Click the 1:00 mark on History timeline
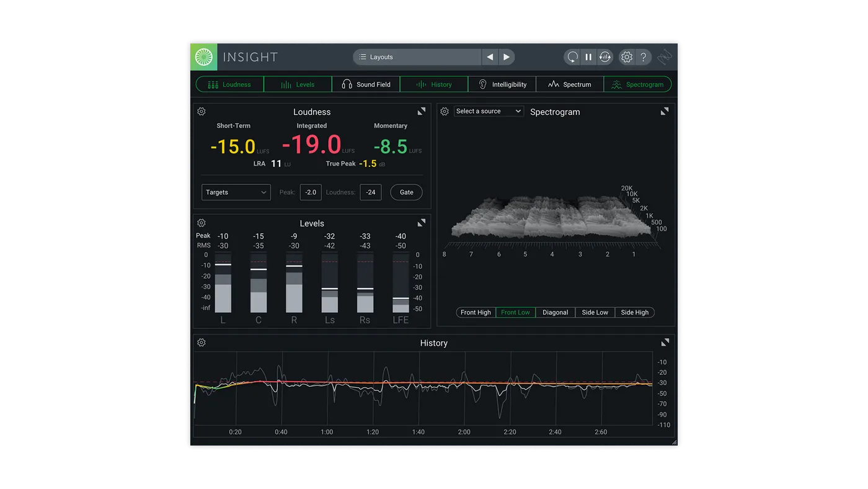Image resolution: width=868 pixels, height=489 pixels. coord(327,432)
